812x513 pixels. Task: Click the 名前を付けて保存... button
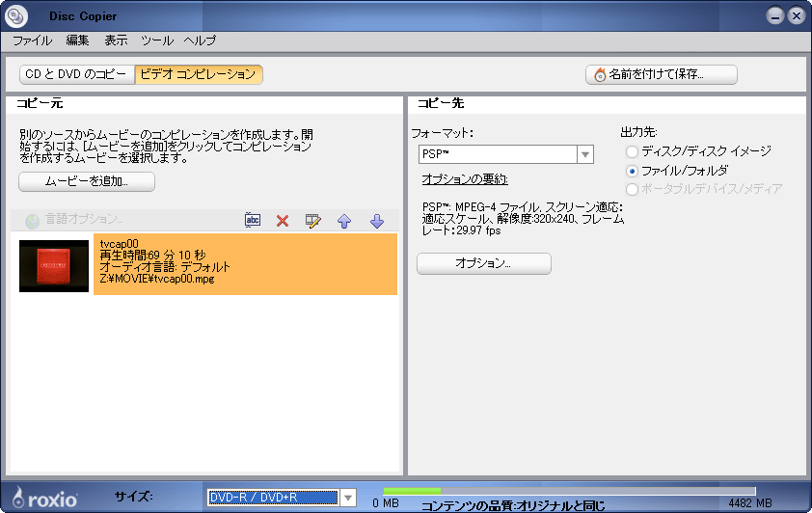pyautogui.click(x=662, y=74)
